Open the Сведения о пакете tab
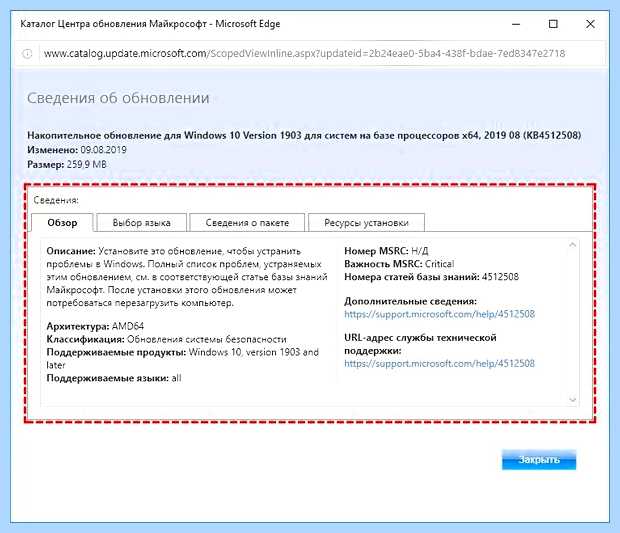The image size is (620, 533). pos(247,223)
